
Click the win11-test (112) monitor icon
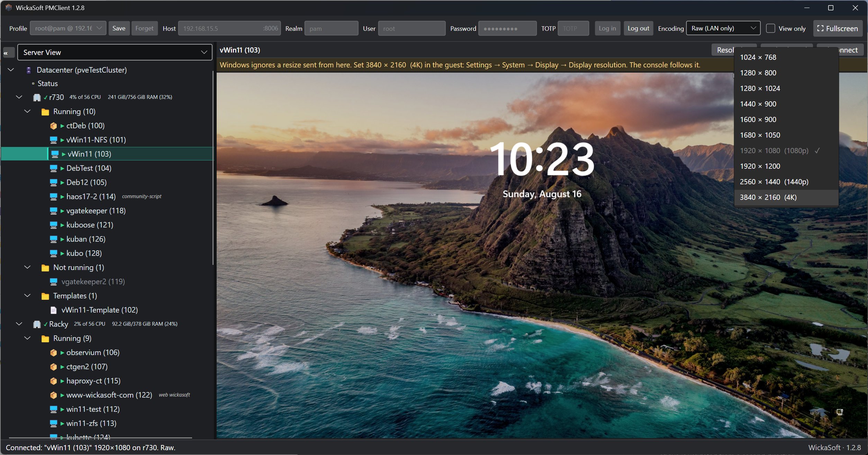pos(53,409)
